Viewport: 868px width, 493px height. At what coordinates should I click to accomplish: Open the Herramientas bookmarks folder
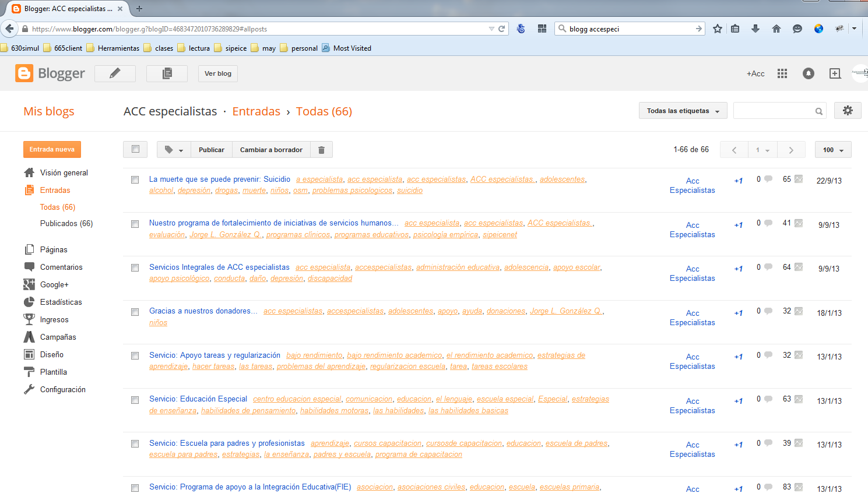pos(113,48)
